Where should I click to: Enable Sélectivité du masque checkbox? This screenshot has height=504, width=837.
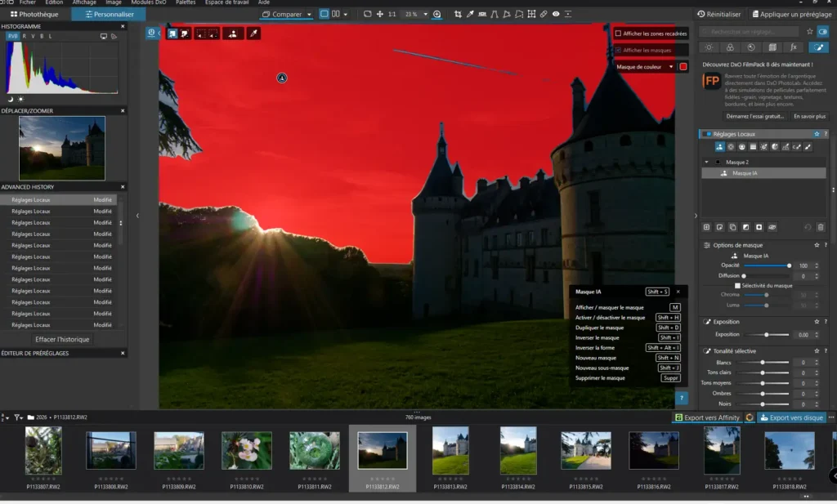pyautogui.click(x=737, y=286)
